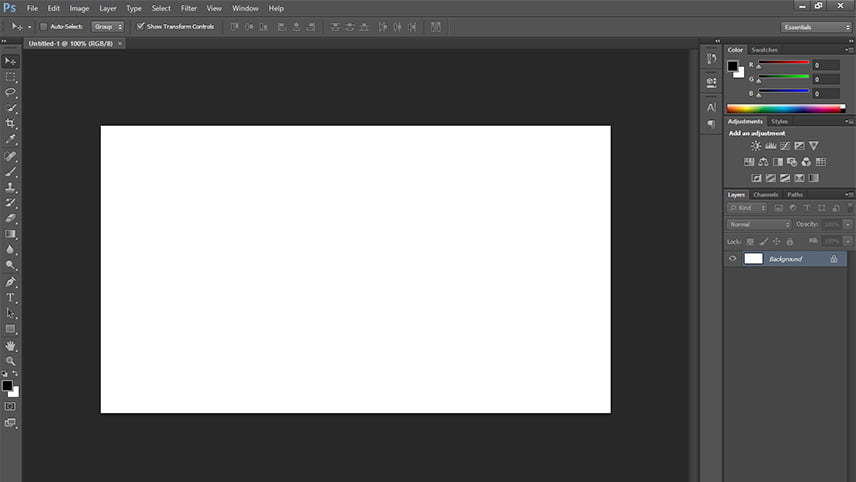Select the Crop tool
This screenshot has width=856, height=482.
[x=10, y=124]
